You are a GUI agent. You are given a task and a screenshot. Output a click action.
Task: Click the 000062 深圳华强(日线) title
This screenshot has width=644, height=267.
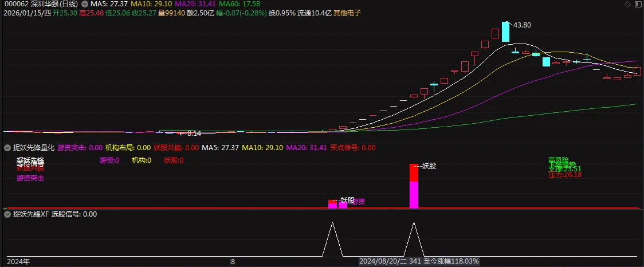pos(42,3)
